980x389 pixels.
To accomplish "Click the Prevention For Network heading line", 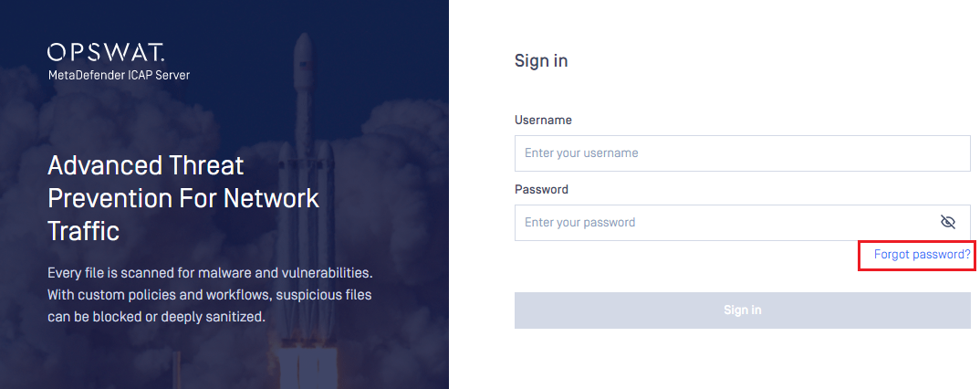I will tap(183, 198).
